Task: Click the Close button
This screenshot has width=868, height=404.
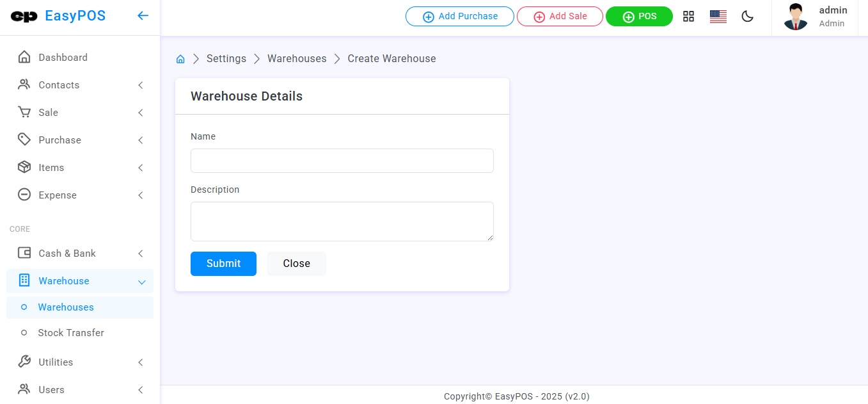Action: click(x=296, y=264)
